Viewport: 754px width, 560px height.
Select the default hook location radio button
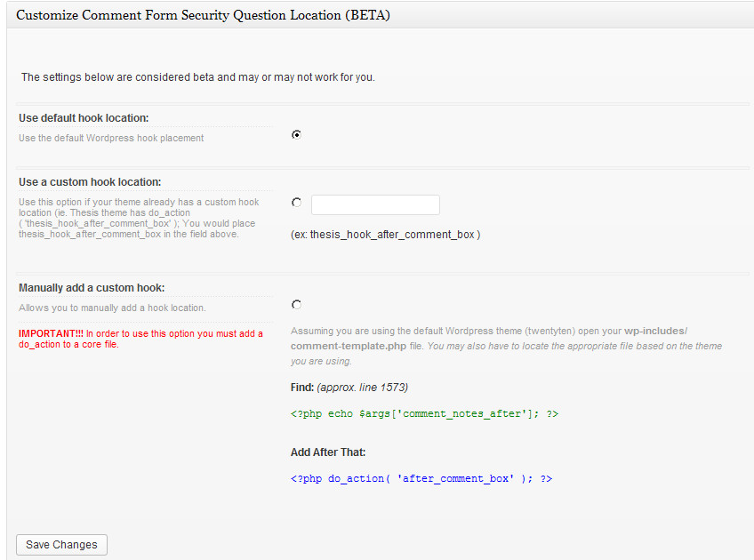(x=296, y=134)
